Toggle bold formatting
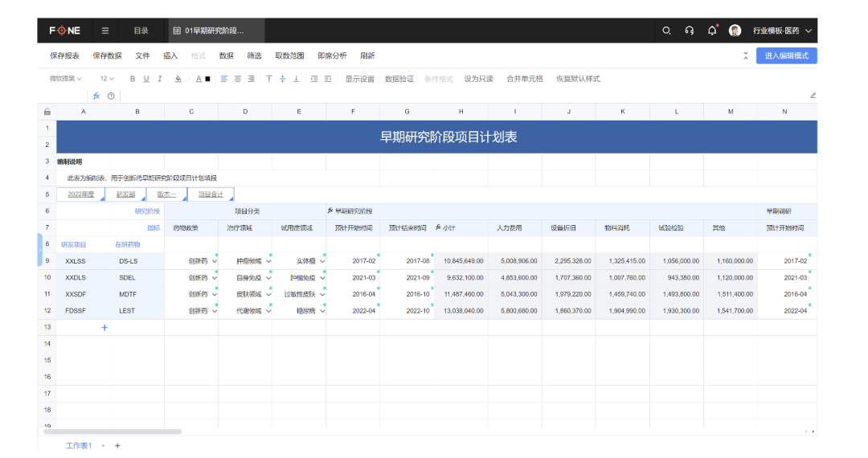 coord(133,79)
